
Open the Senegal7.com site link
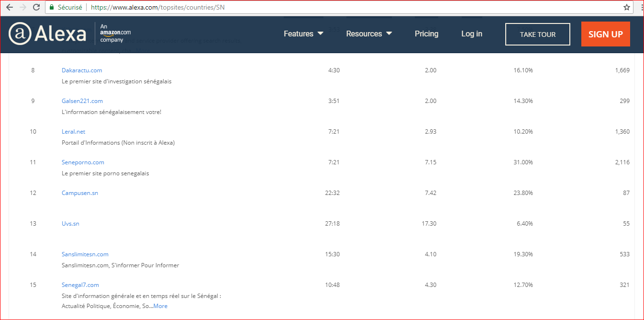pos(80,285)
